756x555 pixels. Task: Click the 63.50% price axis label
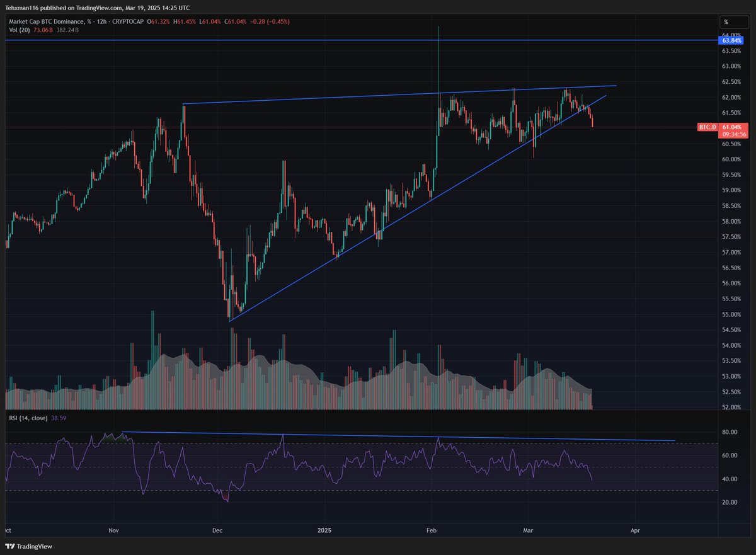point(730,50)
